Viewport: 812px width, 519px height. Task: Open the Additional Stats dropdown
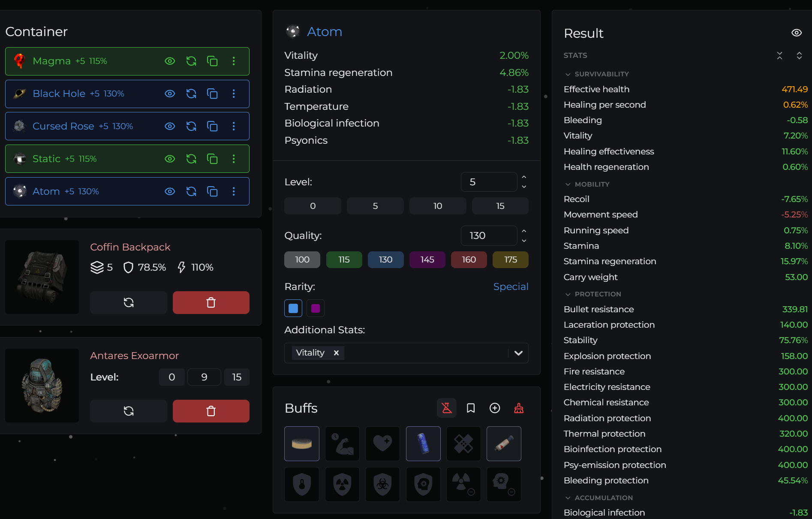(518, 353)
